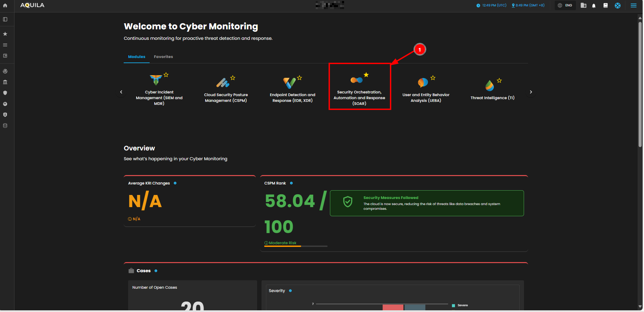Switch to the Favorites tab
This screenshot has height=312, width=644.
pyautogui.click(x=163, y=57)
